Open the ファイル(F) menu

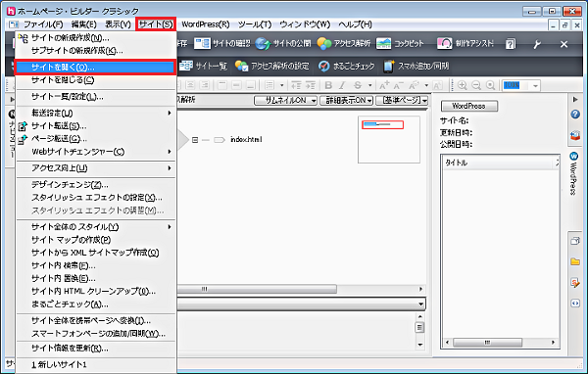pyautogui.click(x=43, y=24)
